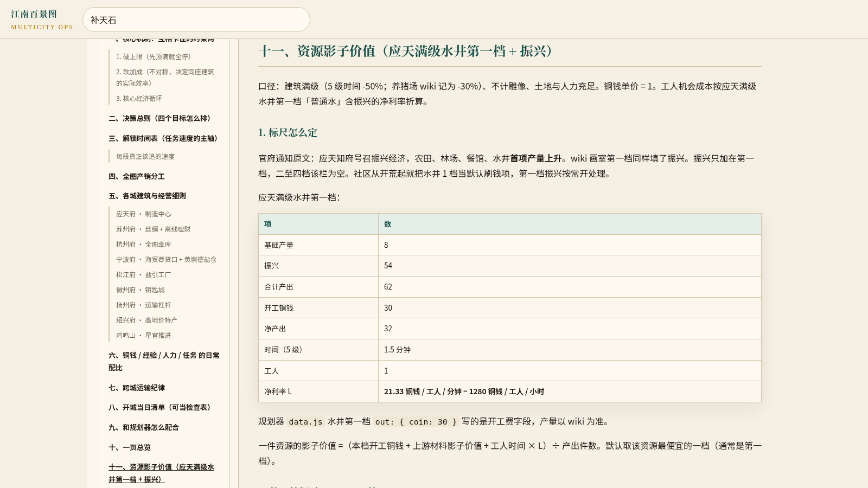868x488 pixels.
Task: Open 十一、资源影子价值 sidebar entry
Action: point(162,473)
